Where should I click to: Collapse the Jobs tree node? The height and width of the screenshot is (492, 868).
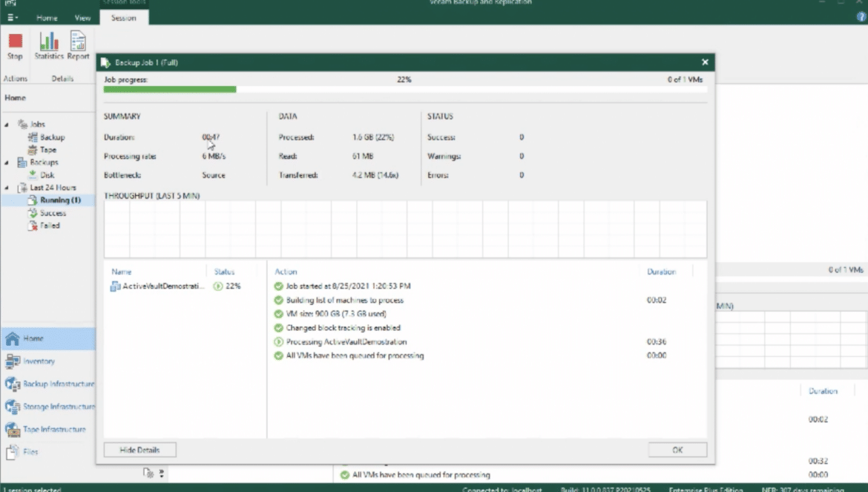point(7,125)
